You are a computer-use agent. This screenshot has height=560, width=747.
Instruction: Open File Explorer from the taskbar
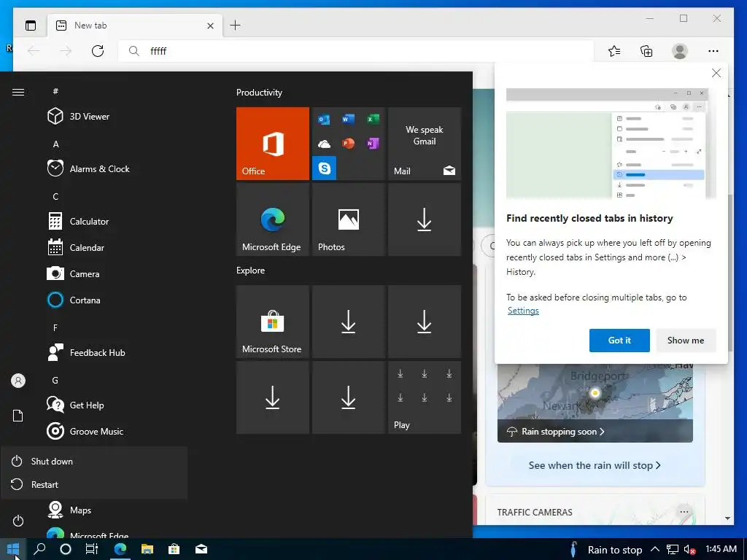[x=147, y=549]
